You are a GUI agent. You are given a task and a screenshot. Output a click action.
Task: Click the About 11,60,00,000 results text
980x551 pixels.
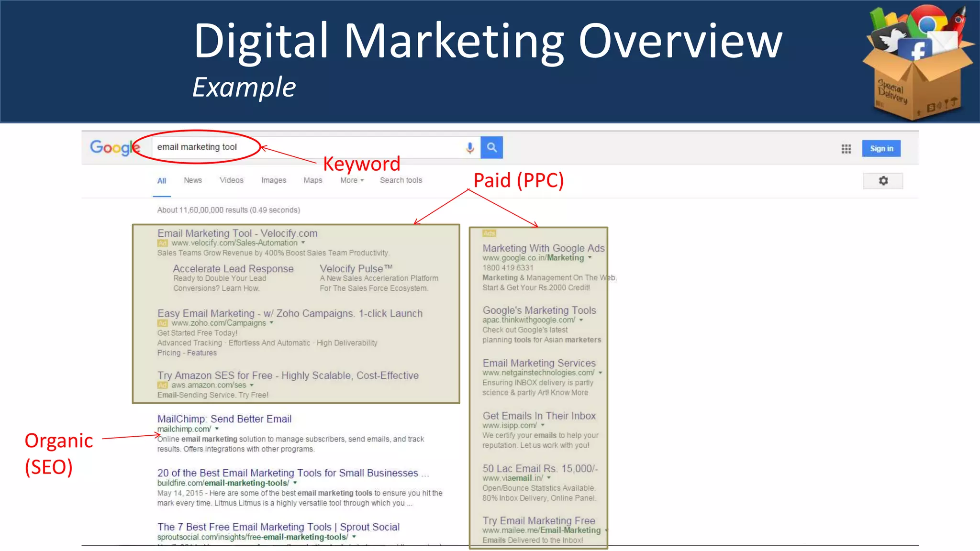click(229, 210)
